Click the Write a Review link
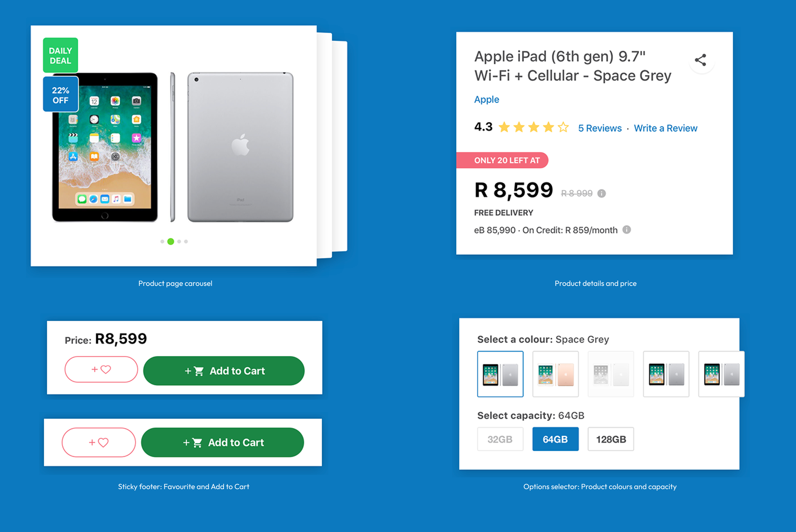Viewport: 796px width, 532px height. [665, 128]
